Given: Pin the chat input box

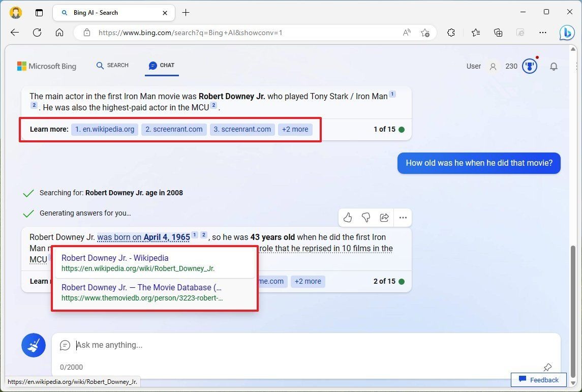Looking at the screenshot, I should click(547, 367).
